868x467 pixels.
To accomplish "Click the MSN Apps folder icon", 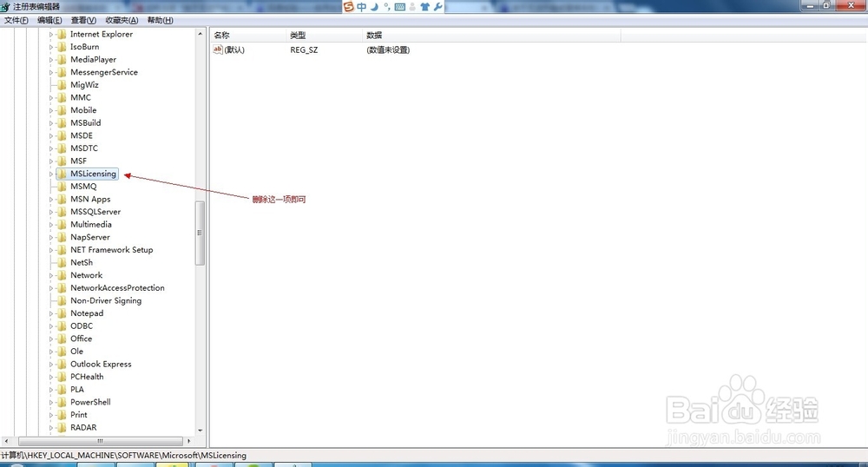I will pyautogui.click(x=62, y=199).
